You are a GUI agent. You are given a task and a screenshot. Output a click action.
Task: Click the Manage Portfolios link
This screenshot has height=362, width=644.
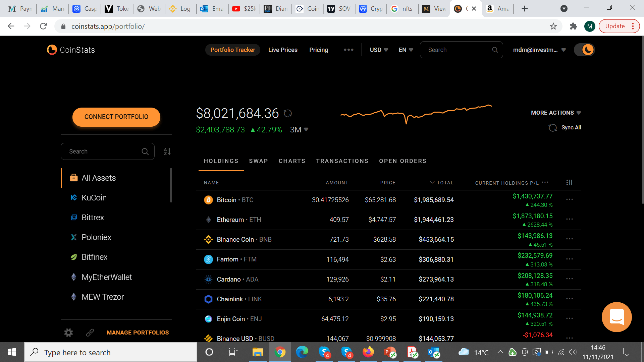(138, 333)
